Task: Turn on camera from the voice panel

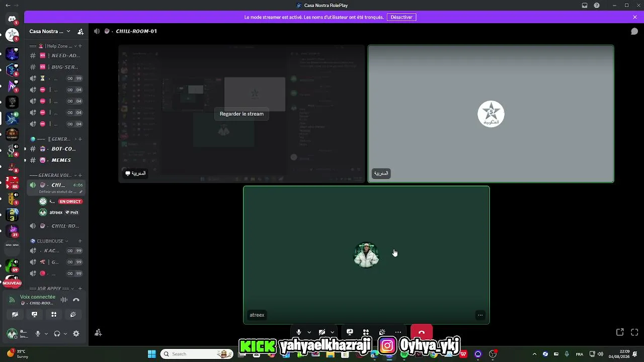Action: coord(15,315)
